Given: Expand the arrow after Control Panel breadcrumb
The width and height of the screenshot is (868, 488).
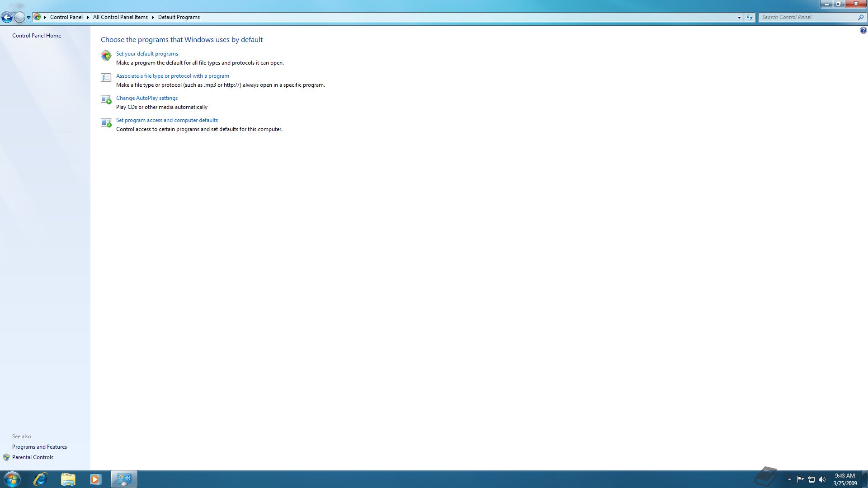Looking at the screenshot, I should [88, 17].
